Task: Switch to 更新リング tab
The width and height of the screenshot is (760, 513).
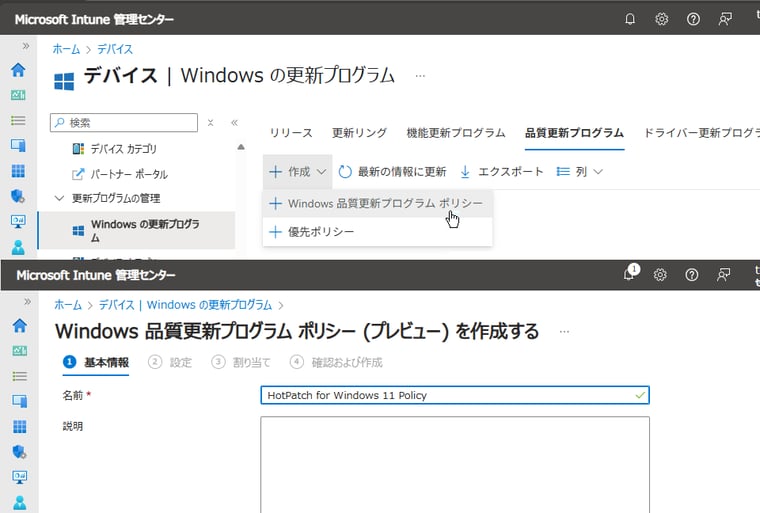Action: coord(359,133)
